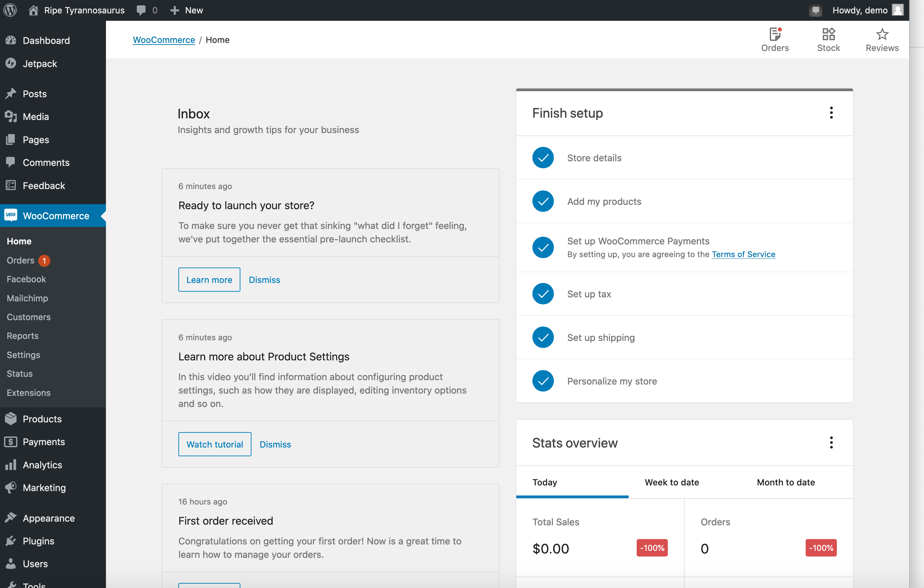Click the Personalize my store task label
This screenshot has width=924, height=588.
(612, 381)
